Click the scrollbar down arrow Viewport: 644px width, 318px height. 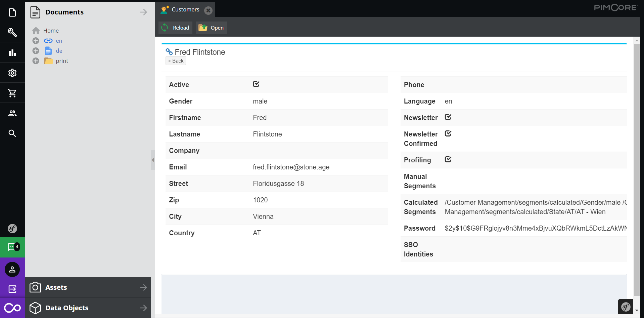tap(637, 311)
